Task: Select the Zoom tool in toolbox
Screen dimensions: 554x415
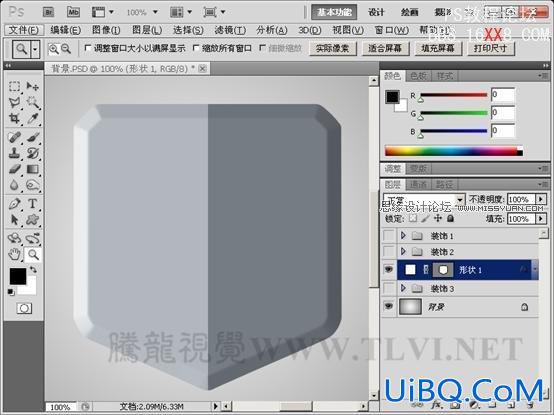Action: (33, 254)
